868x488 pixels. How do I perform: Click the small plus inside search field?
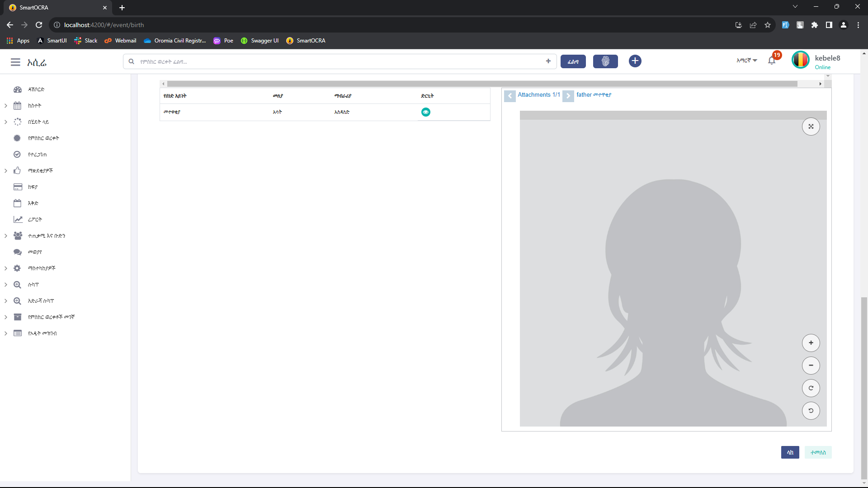[x=548, y=61]
